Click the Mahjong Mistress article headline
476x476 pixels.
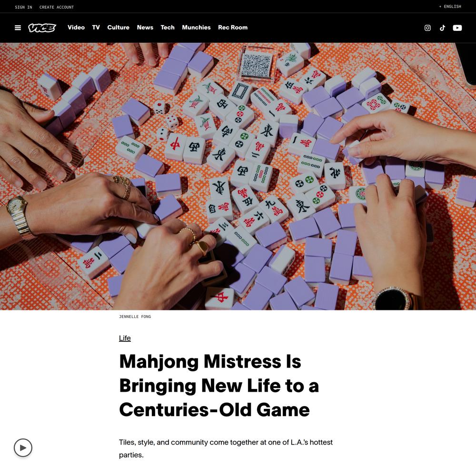tap(219, 386)
